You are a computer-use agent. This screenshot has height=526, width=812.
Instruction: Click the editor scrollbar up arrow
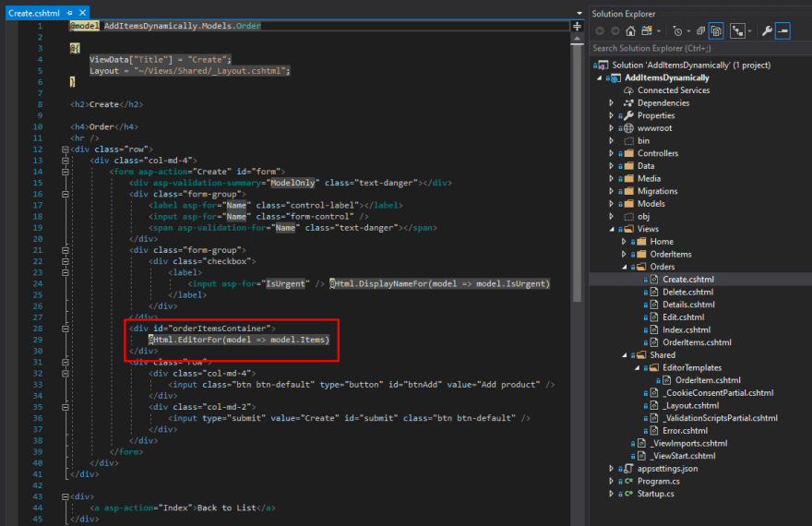[577, 39]
